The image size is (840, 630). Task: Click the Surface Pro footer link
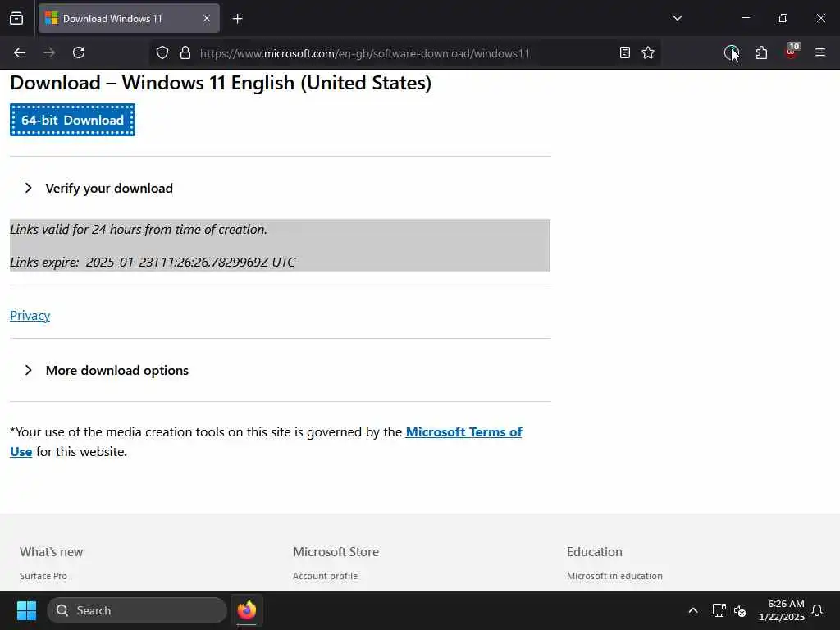pyautogui.click(x=43, y=576)
